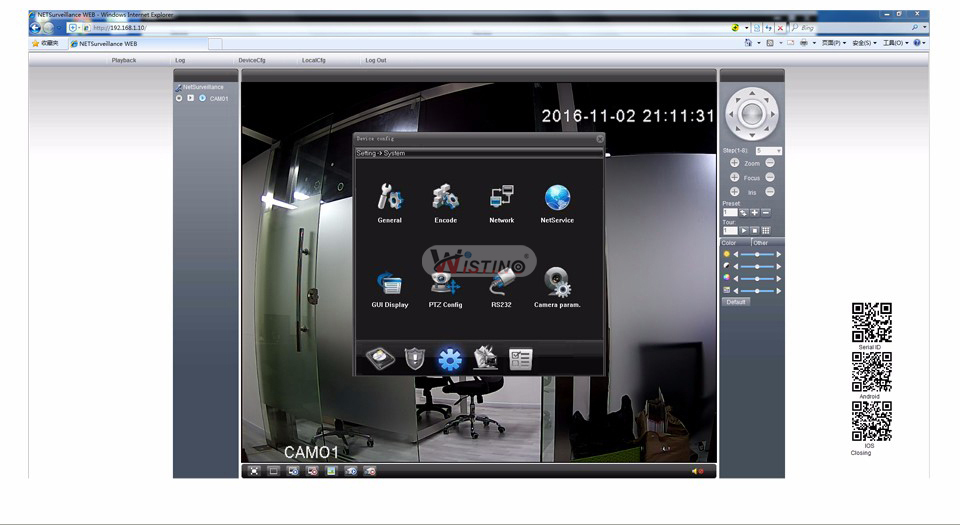Open the RS232 settings icon
This screenshot has height=525, width=960.
501,284
